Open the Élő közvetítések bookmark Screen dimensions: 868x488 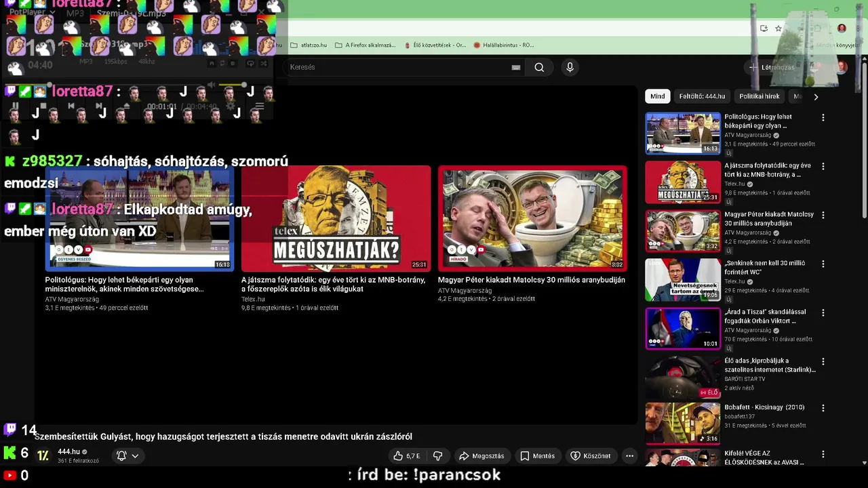tap(435, 45)
